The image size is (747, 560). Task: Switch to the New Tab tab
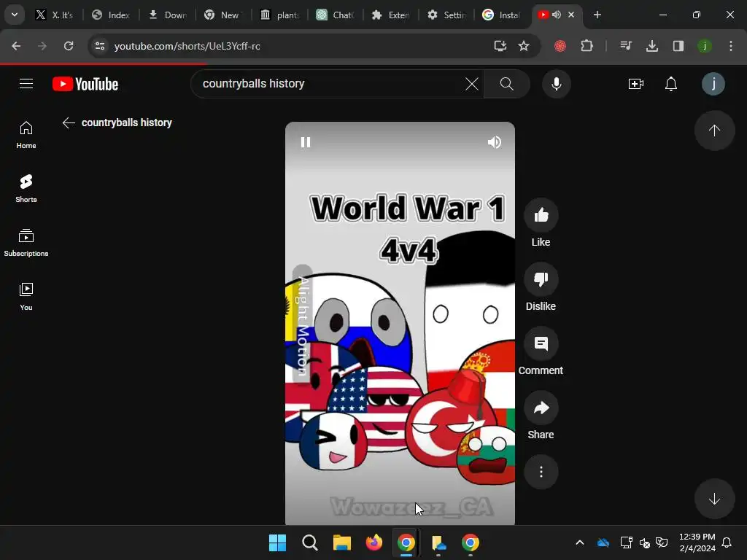click(223, 15)
